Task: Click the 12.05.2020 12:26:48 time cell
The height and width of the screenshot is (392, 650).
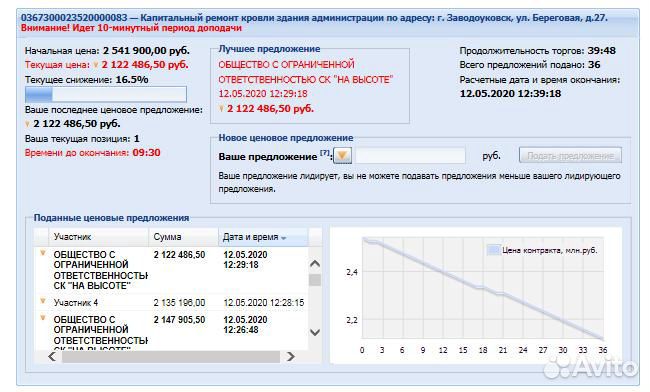Action: [245, 325]
